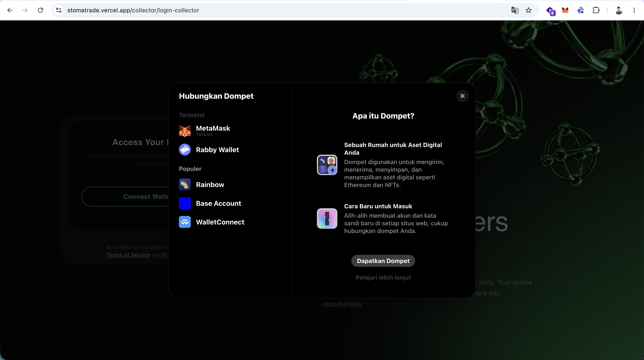Image resolution: width=644 pixels, height=360 pixels.
Task: Open the site information icon in address bar
Action: pos(59,10)
